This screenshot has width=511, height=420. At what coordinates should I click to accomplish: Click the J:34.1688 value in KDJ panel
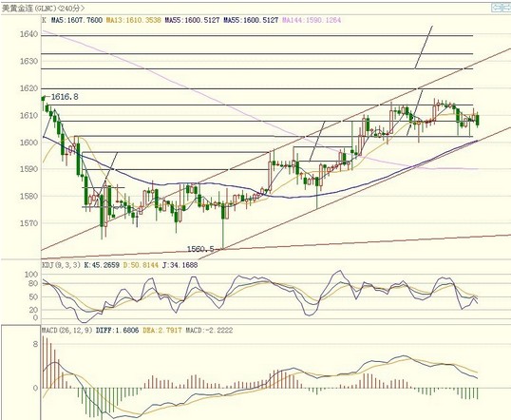[x=180, y=265]
